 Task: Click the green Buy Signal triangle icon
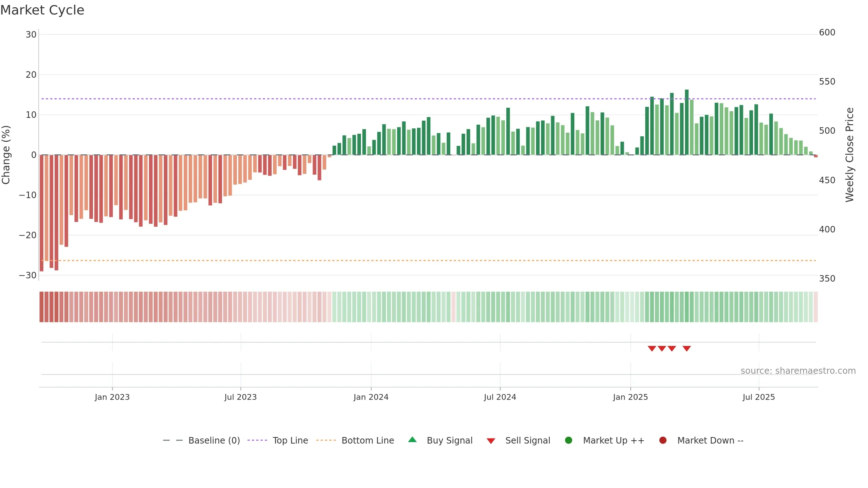click(x=412, y=440)
